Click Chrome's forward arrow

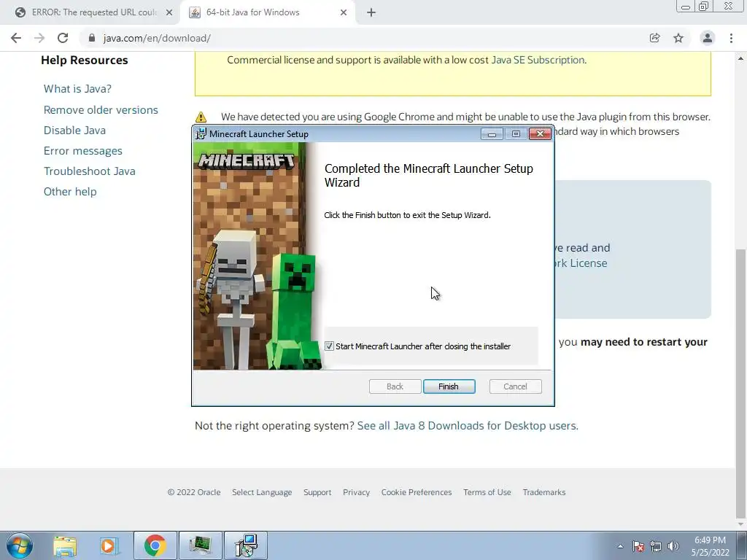39,38
